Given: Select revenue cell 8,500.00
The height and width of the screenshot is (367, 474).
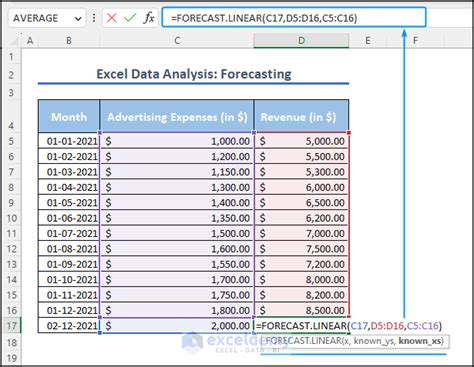Looking at the screenshot, I should [x=301, y=310].
